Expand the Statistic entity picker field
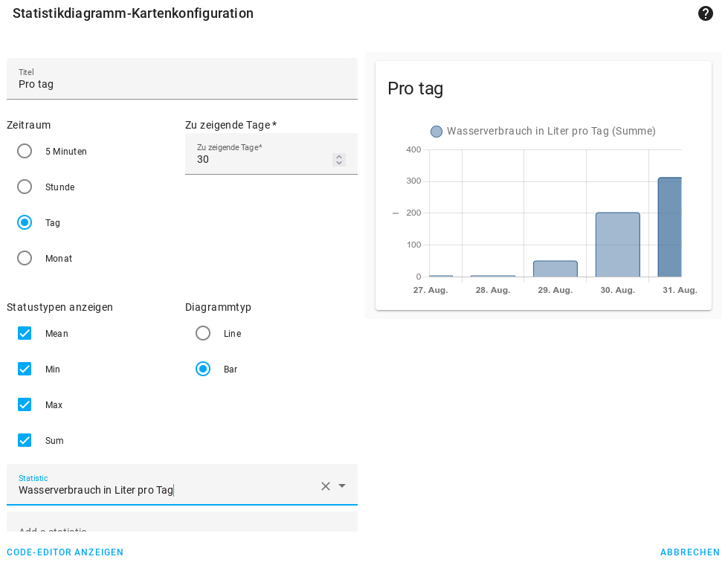 (x=149, y=490)
